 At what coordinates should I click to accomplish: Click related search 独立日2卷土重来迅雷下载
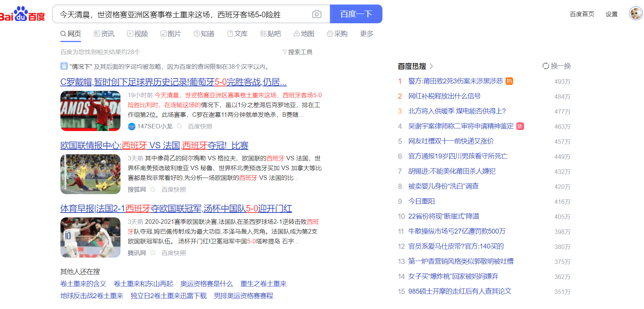[x=169, y=296]
